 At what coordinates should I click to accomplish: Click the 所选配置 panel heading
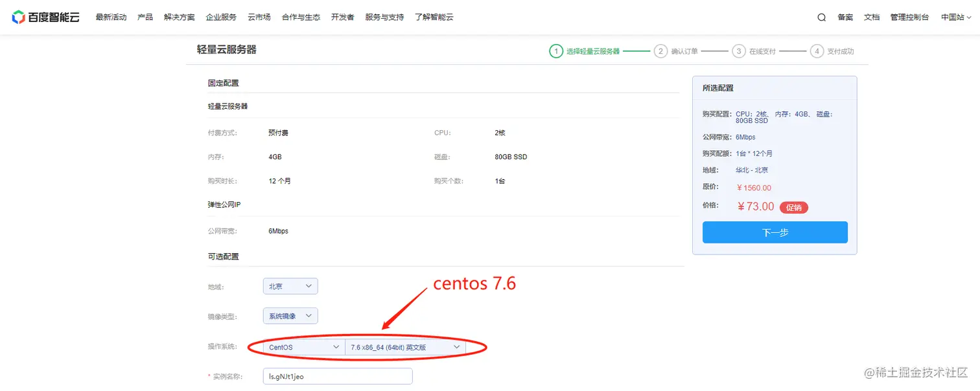coord(718,88)
